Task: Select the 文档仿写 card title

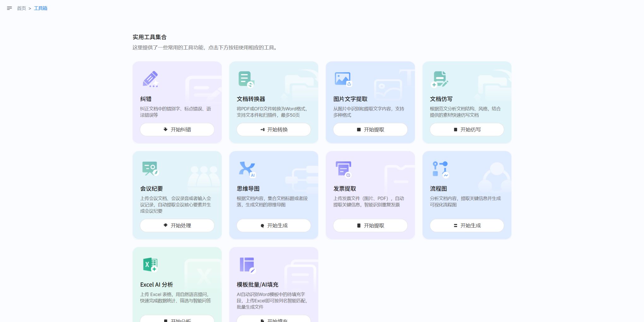Action: (x=441, y=99)
